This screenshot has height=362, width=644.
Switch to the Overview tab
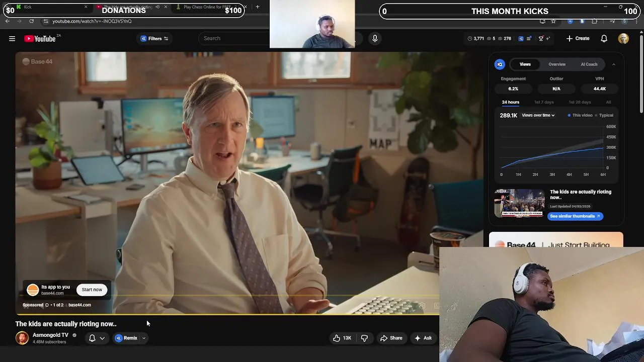557,64
